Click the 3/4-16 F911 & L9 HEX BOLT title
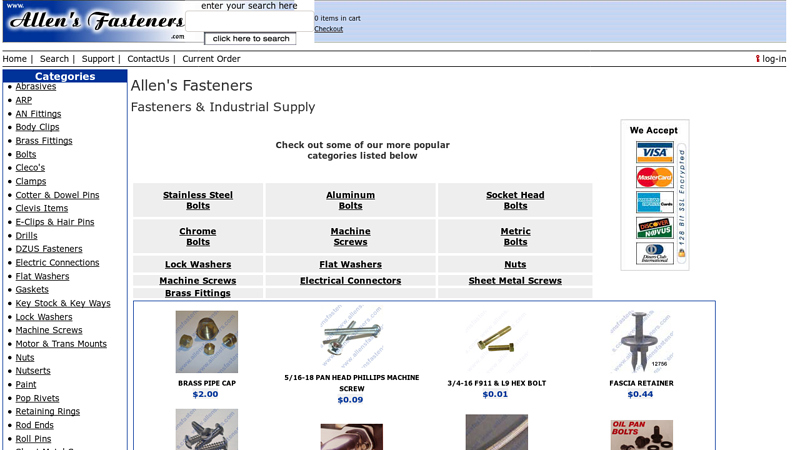Image resolution: width=800 pixels, height=450 pixels. (x=496, y=383)
